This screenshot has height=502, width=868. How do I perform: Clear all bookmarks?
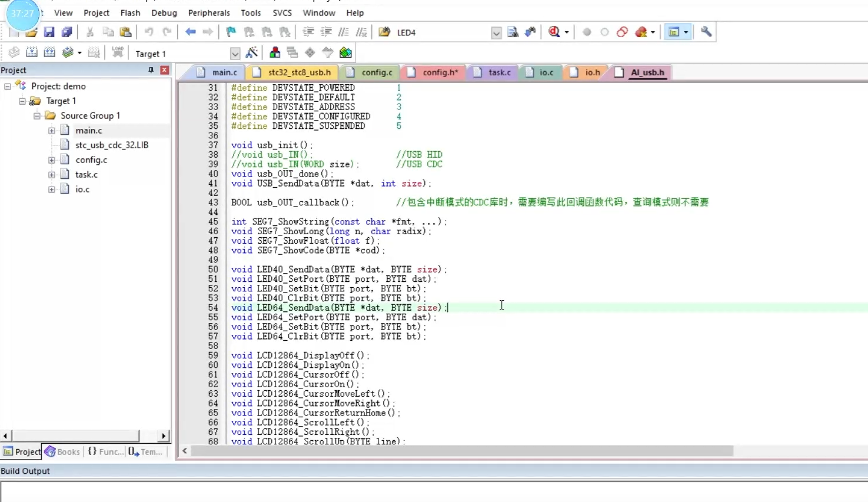[x=285, y=32]
